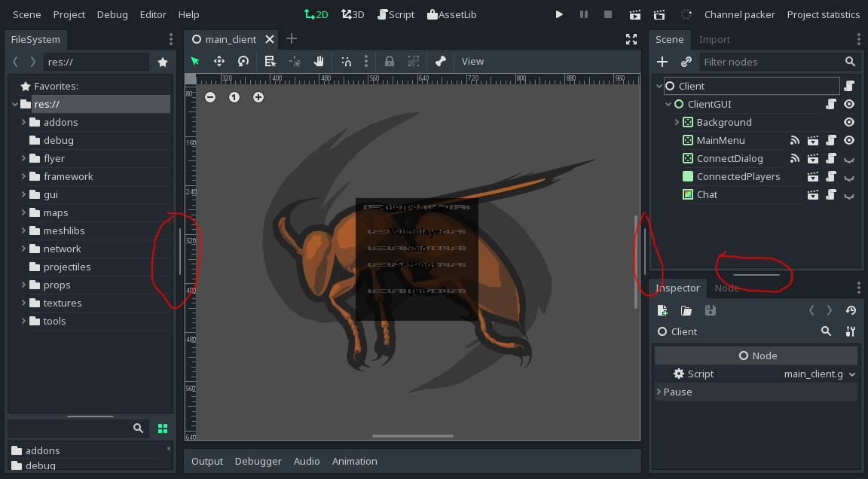Click the Add child node plus icon

662,62
